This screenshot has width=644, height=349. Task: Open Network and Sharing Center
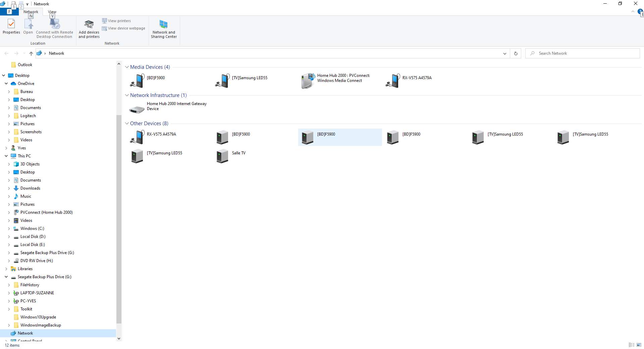[x=164, y=29]
